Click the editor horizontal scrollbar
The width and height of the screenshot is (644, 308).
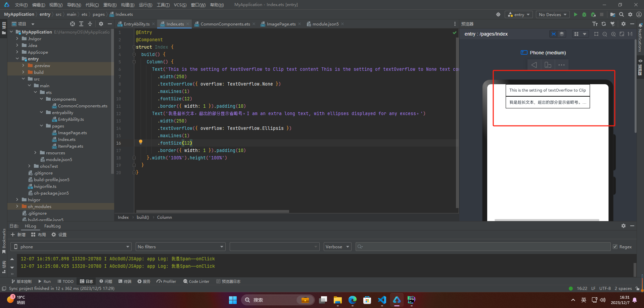click(212, 211)
